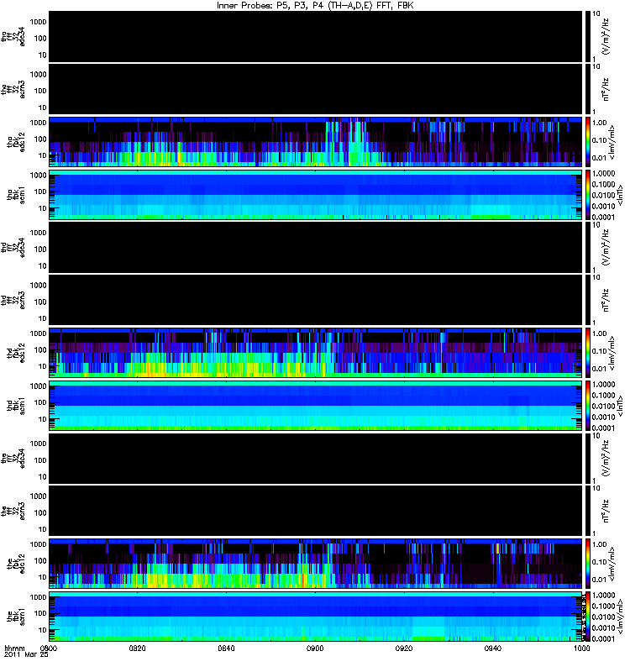Click the 0900 time axis label
Image resolution: width=630 pixels, height=672 pixels.
[315, 648]
